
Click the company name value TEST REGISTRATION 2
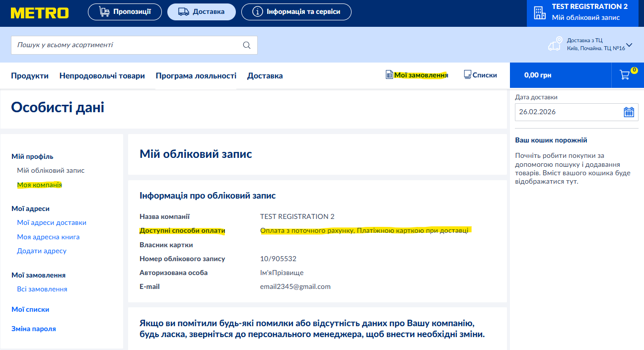(297, 216)
